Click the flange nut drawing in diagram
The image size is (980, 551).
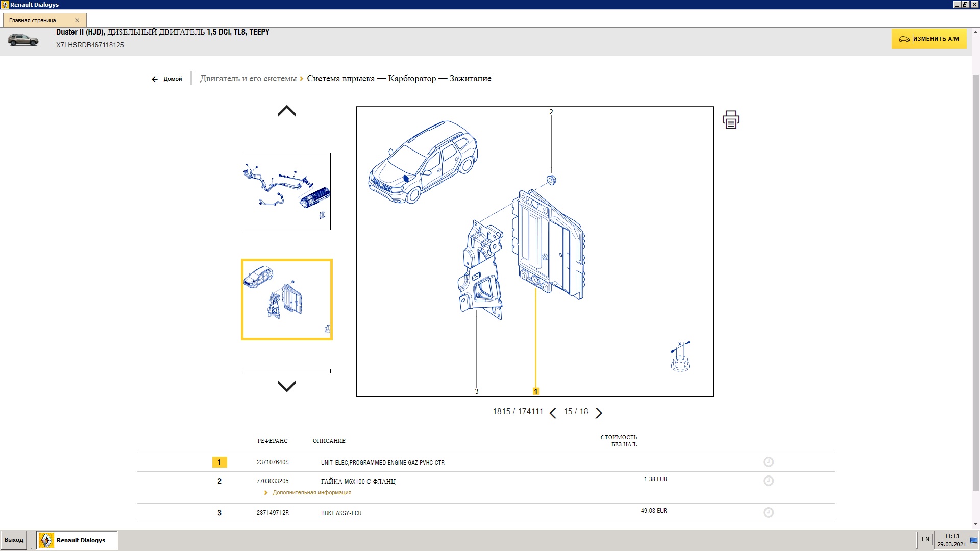551,180
